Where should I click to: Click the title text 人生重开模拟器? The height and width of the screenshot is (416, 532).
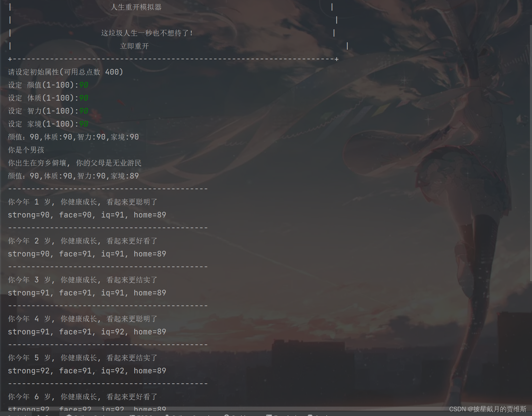pyautogui.click(x=136, y=7)
